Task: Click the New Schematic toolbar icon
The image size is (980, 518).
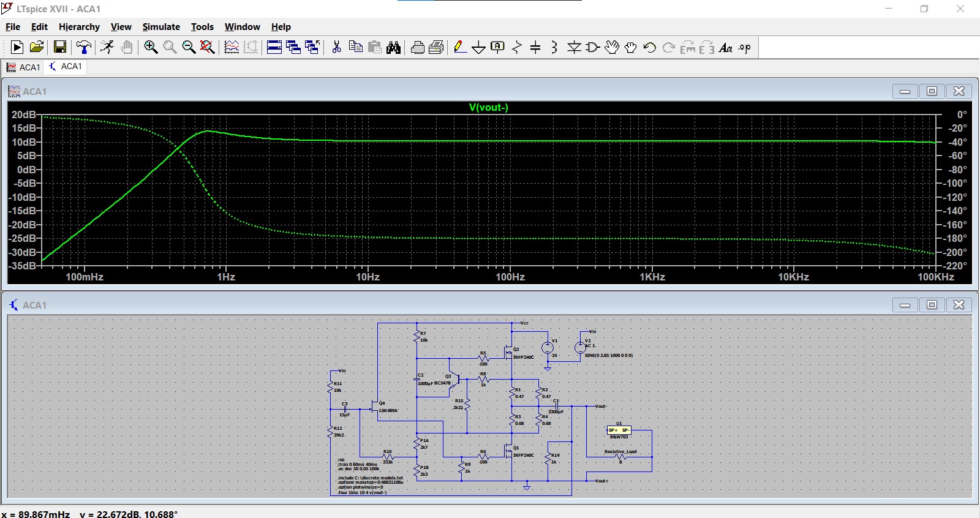Action: tap(17, 47)
